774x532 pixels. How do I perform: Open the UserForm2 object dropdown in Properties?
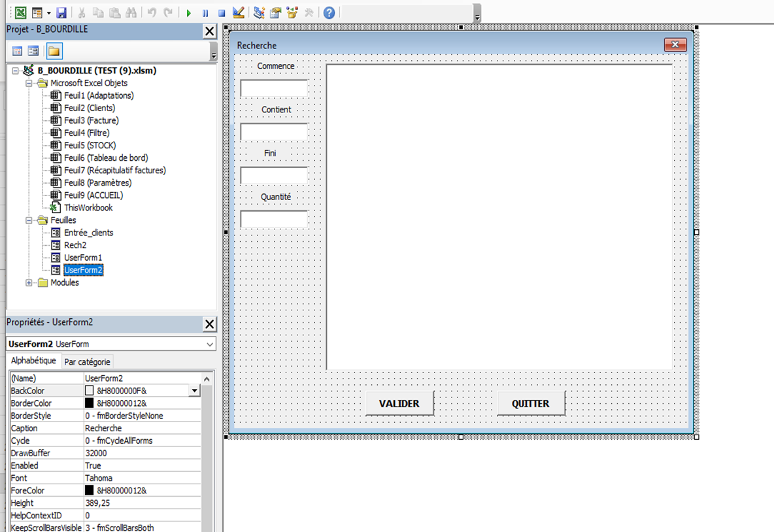[x=210, y=344]
